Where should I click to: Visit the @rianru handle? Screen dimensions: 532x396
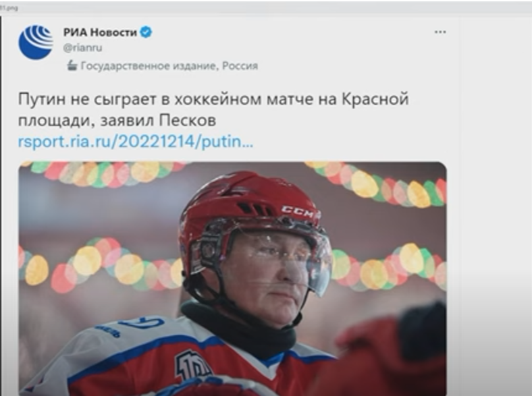82,48
